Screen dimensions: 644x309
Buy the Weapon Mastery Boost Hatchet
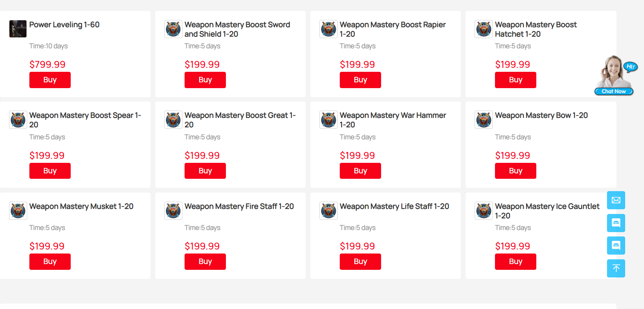pos(516,80)
